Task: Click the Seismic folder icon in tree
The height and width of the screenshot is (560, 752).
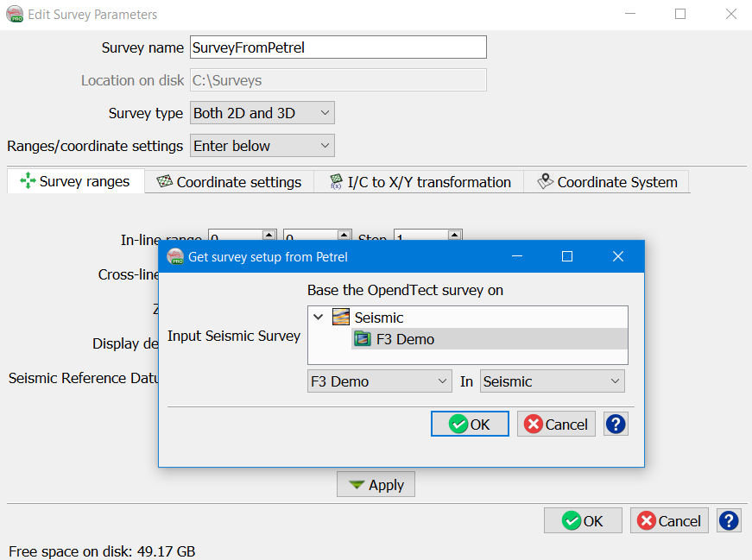Action: click(x=341, y=318)
